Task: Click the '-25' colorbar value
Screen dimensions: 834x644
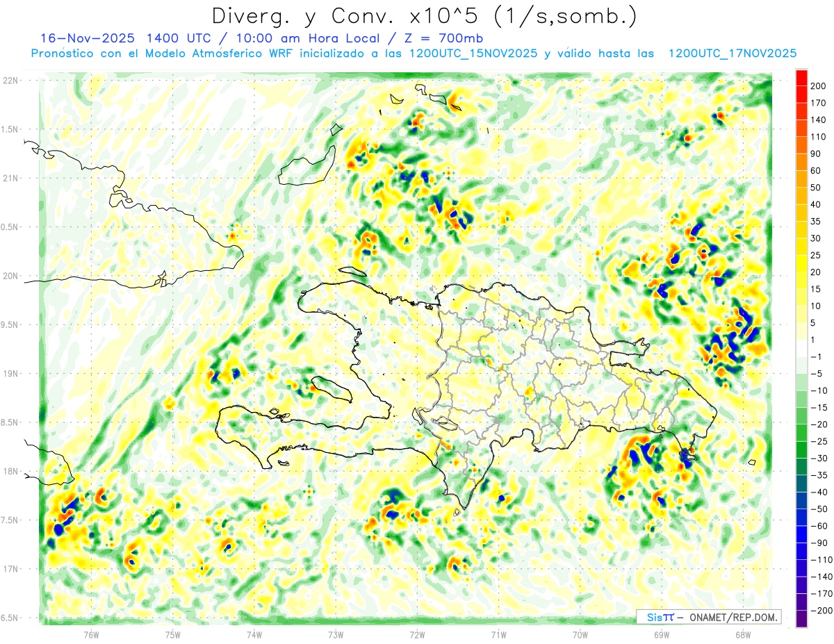Action: coord(819,442)
